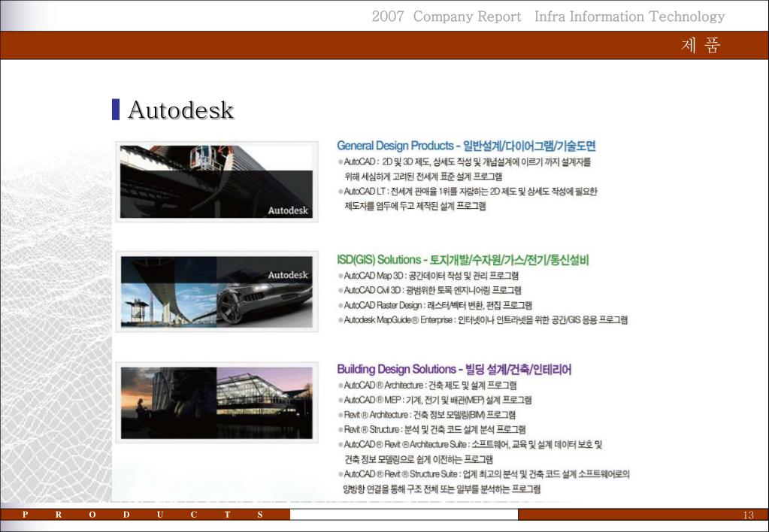The image size is (769, 532).
Task: Click the Autodesk slide title
Action: pyautogui.click(x=181, y=110)
